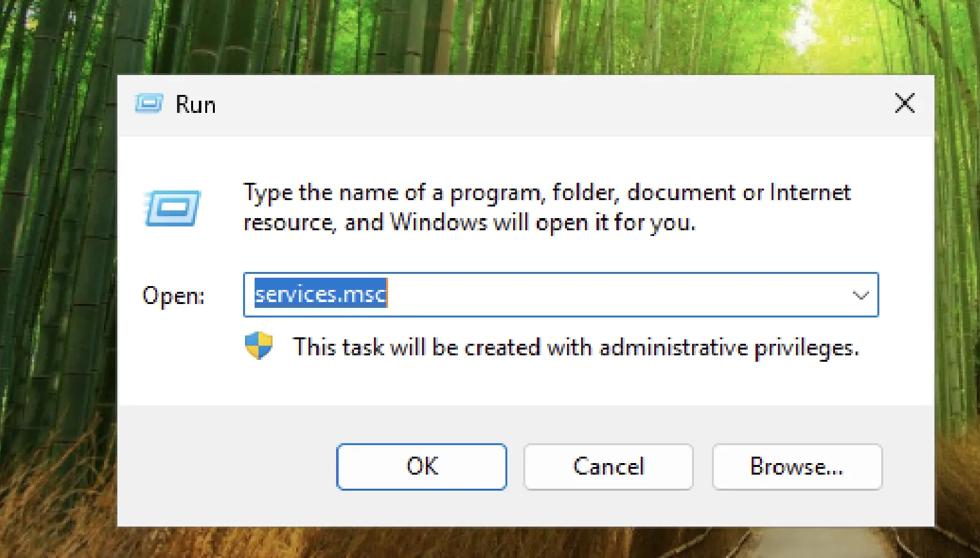Viewport: 980px width, 558px height.
Task: Close the Run dialog window
Action: [904, 103]
